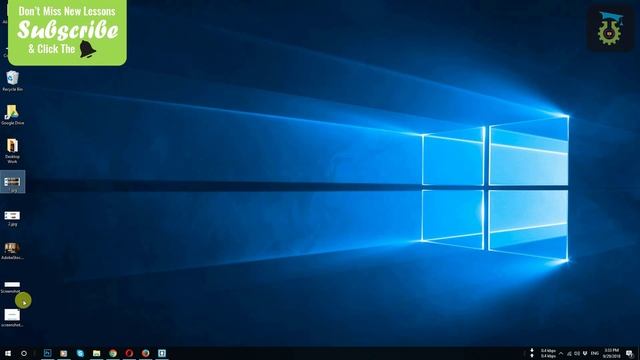Open the Action Center notifications icon
The image size is (640, 360).
pyautogui.click(x=629, y=353)
